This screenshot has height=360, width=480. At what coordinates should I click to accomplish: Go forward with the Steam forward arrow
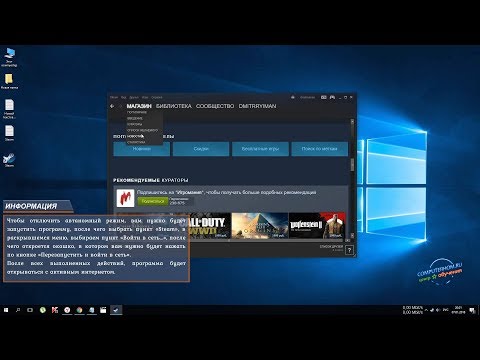coord(121,106)
